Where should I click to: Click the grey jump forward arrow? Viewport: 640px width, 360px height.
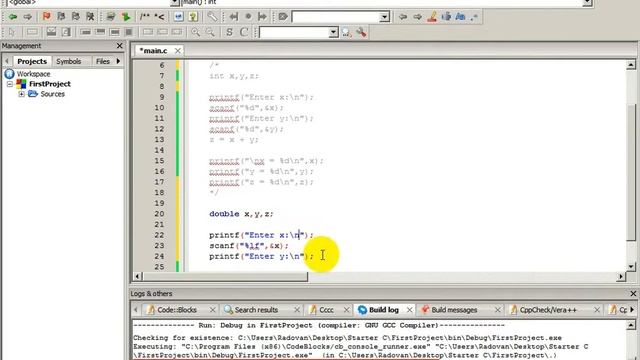pos(27,17)
